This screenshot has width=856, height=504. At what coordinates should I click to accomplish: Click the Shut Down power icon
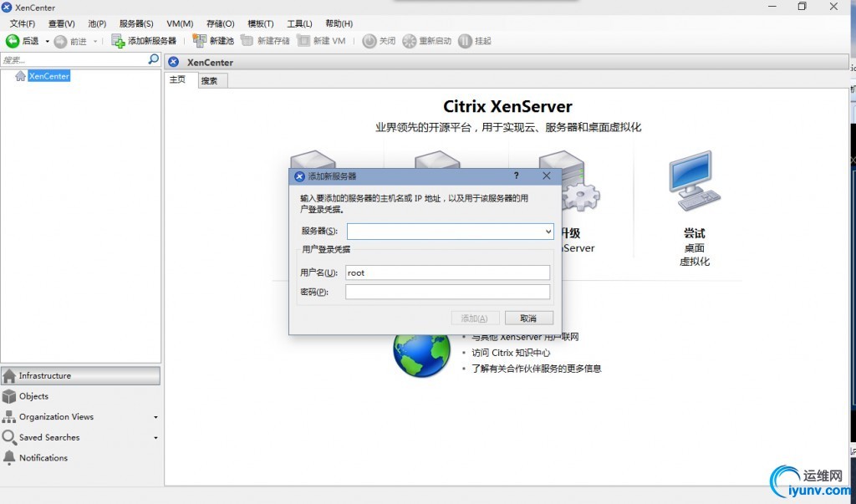[x=369, y=41]
